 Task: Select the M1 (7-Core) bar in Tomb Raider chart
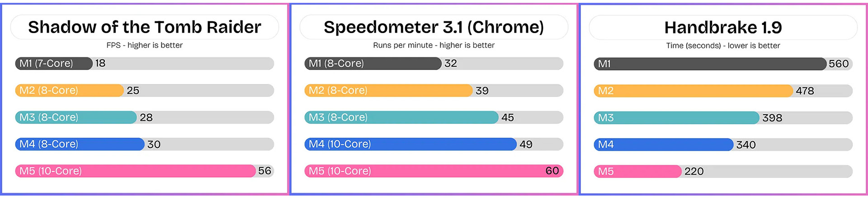pos(53,64)
